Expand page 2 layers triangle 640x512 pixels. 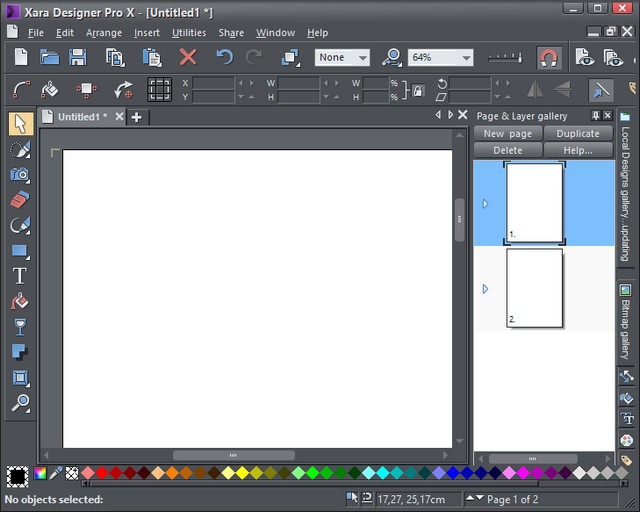point(485,289)
